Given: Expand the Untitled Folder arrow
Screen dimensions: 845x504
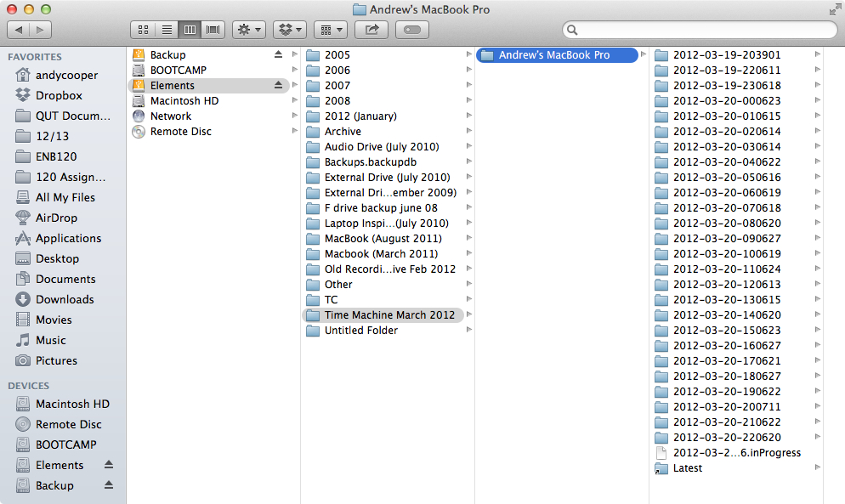Looking at the screenshot, I should click(469, 330).
